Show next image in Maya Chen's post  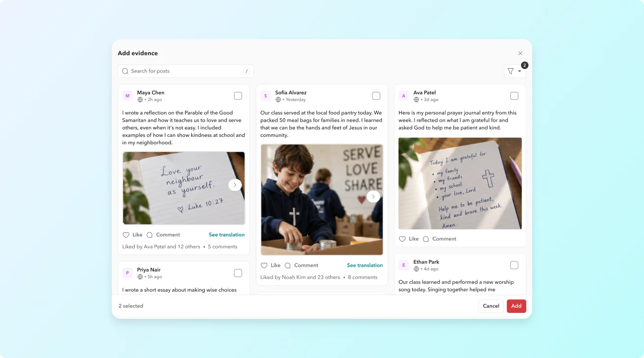pyautogui.click(x=235, y=185)
